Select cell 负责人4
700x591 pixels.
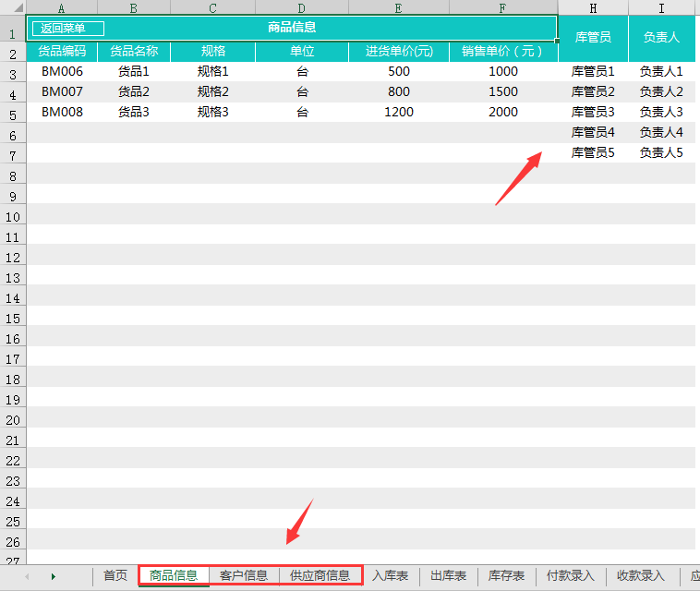[x=661, y=133]
